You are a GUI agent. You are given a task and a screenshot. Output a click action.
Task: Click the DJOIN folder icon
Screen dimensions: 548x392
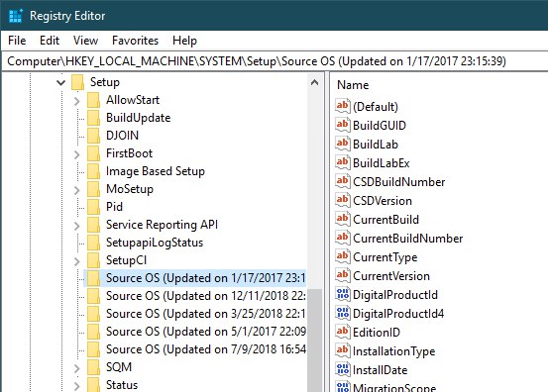93,136
